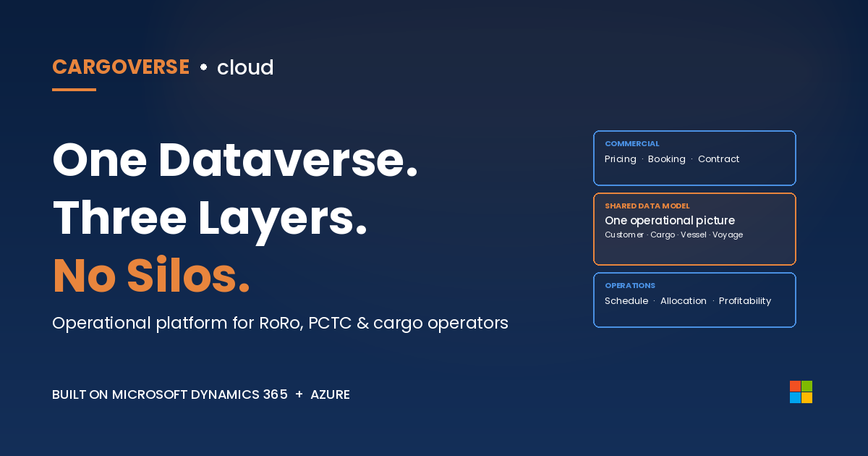868x456 pixels.
Task: Click the orange "No Silos." headline
Action: point(151,276)
